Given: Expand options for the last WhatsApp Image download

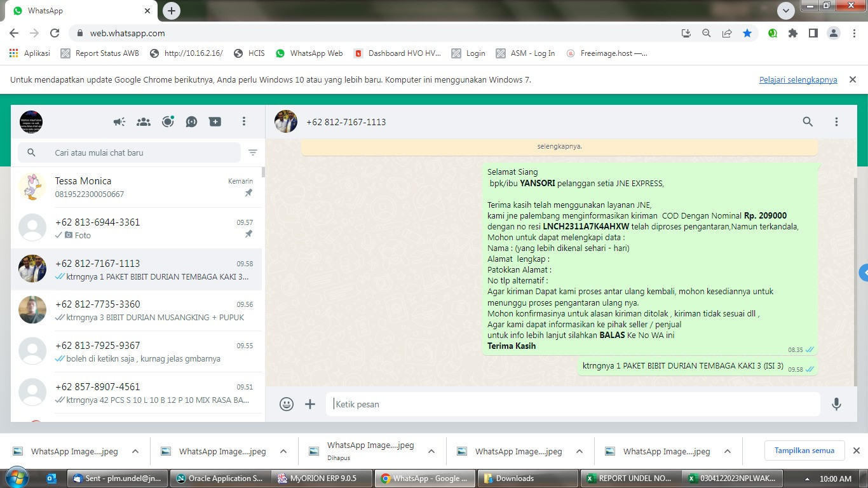Looking at the screenshot, I should 728,451.
